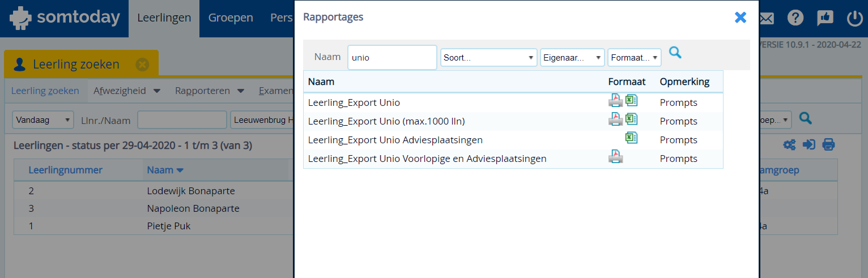Image resolution: width=868 pixels, height=278 pixels.
Task: Click the student search magnifier icon
Action: (x=805, y=118)
